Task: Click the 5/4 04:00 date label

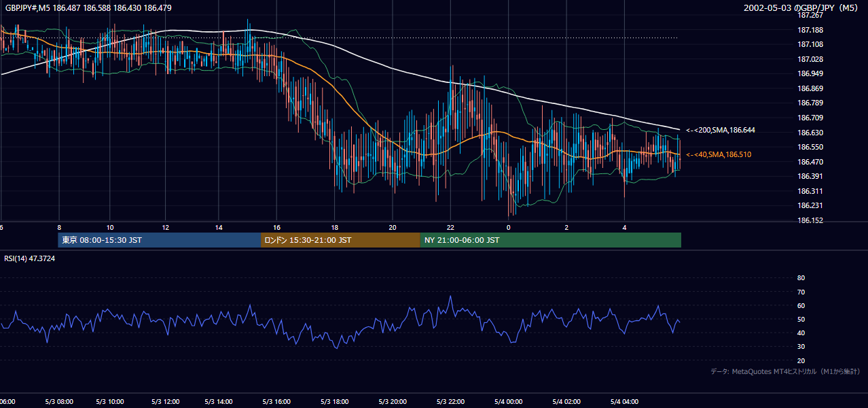Action: click(624, 401)
